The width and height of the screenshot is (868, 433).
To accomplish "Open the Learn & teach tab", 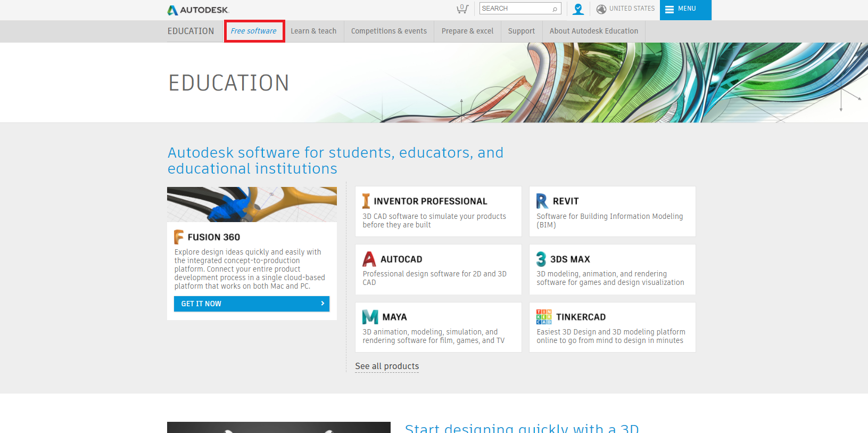I will coord(313,31).
